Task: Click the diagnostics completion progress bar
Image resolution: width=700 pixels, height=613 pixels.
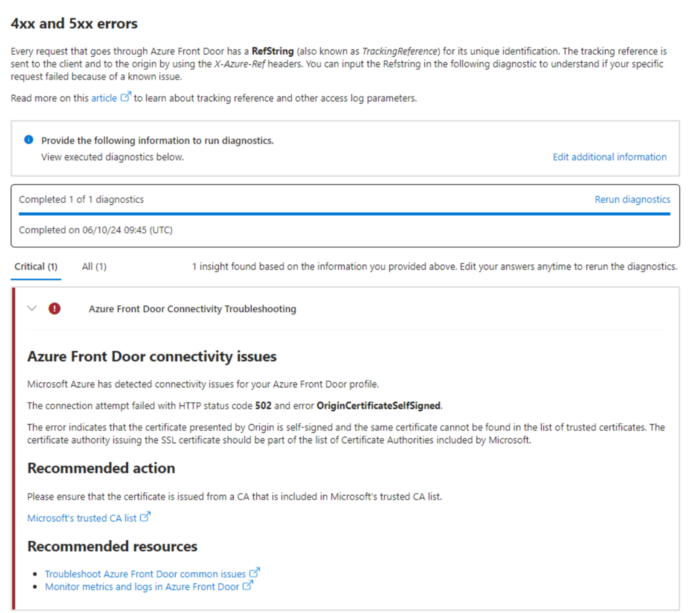Action: click(344, 214)
